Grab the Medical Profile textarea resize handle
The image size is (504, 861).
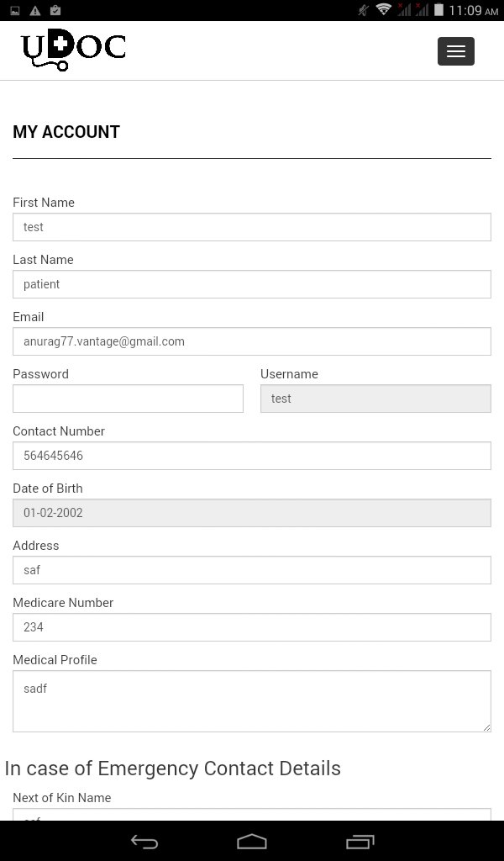486,727
